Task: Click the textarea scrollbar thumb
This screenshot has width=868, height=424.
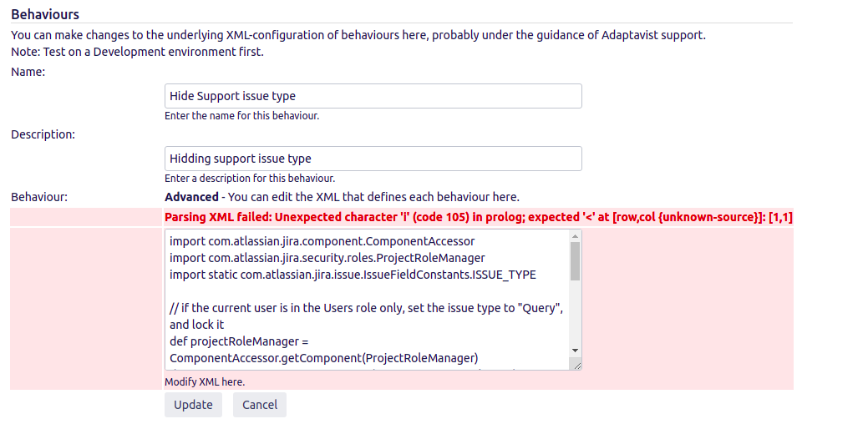Action: coord(575,261)
